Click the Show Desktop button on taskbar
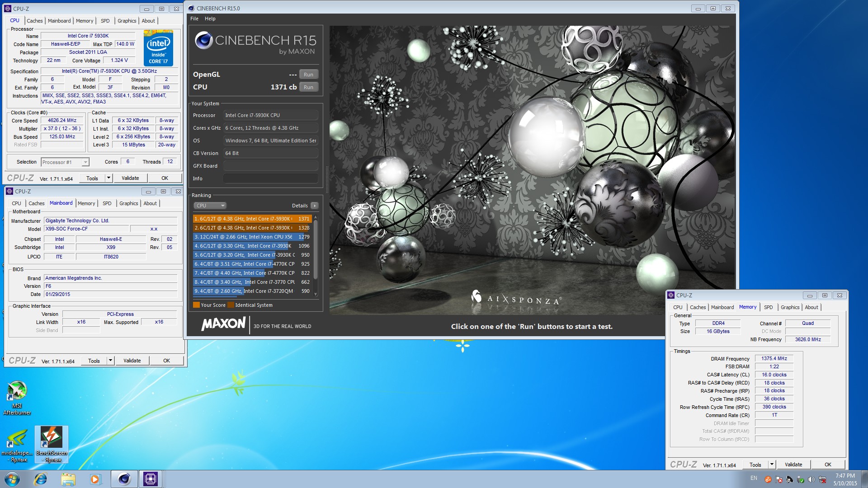868x488 pixels. [864, 479]
